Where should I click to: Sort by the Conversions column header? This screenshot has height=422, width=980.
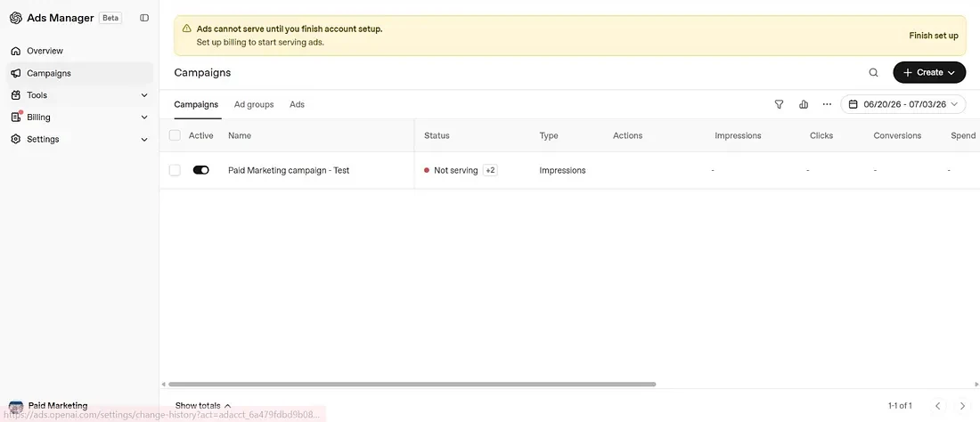[x=897, y=135]
